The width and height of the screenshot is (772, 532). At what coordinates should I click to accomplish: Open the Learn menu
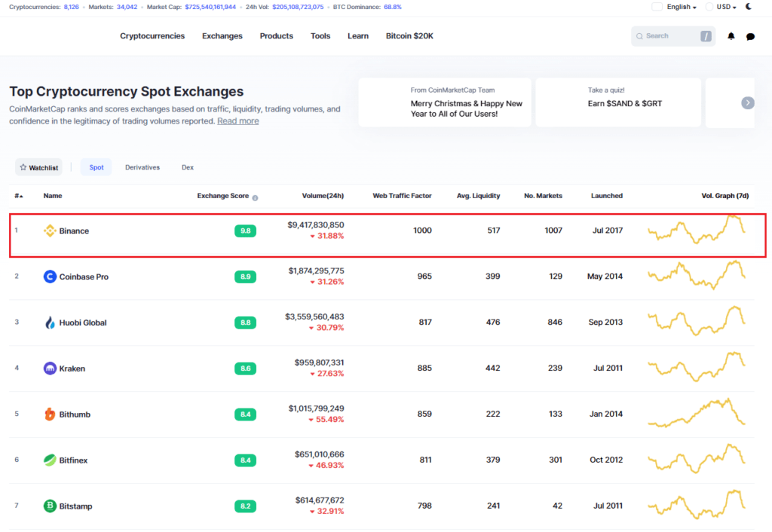[358, 36]
